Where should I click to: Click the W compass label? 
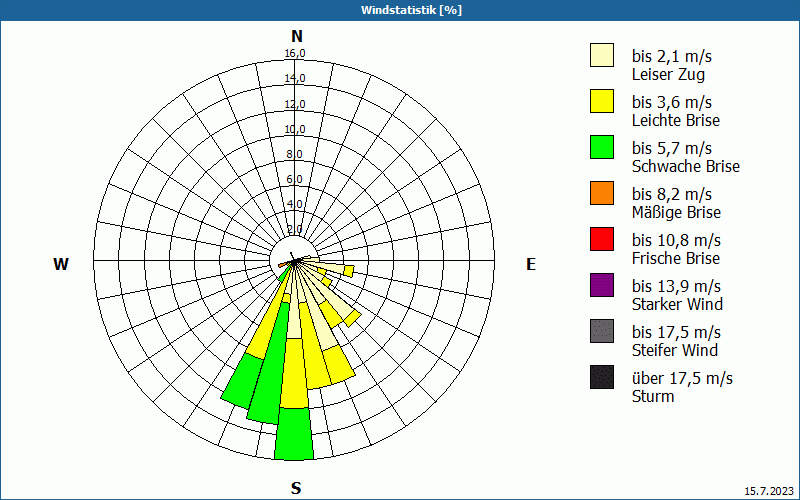(x=61, y=264)
